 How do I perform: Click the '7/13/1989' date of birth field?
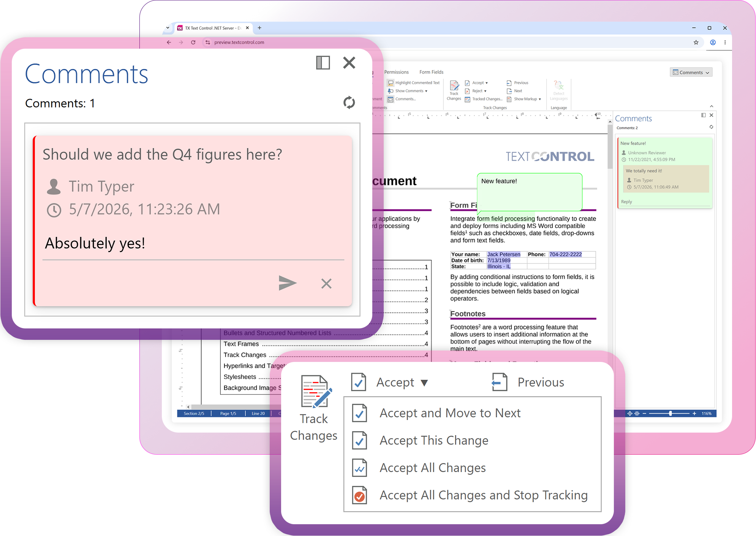click(x=499, y=260)
